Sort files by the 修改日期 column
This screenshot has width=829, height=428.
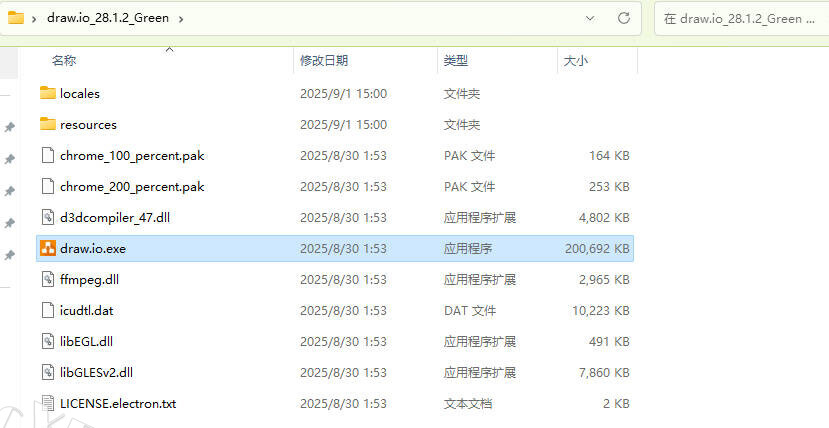click(324, 61)
